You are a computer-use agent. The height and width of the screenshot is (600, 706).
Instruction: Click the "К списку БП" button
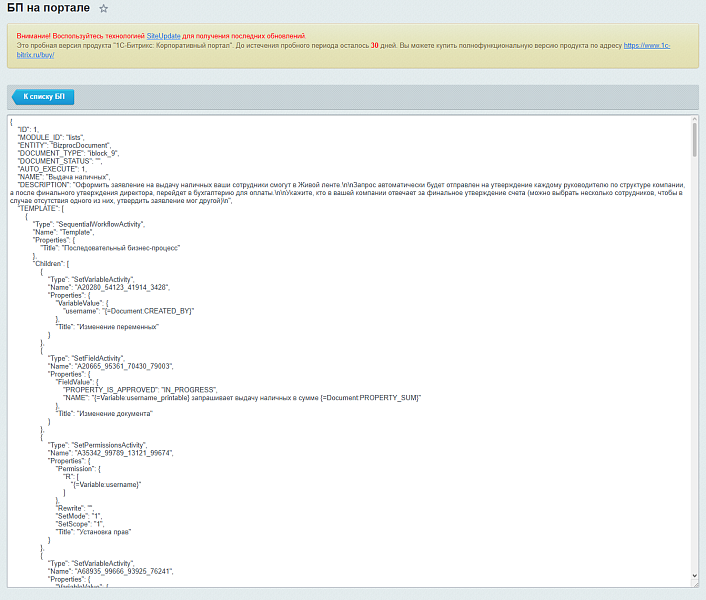[43, 97]
